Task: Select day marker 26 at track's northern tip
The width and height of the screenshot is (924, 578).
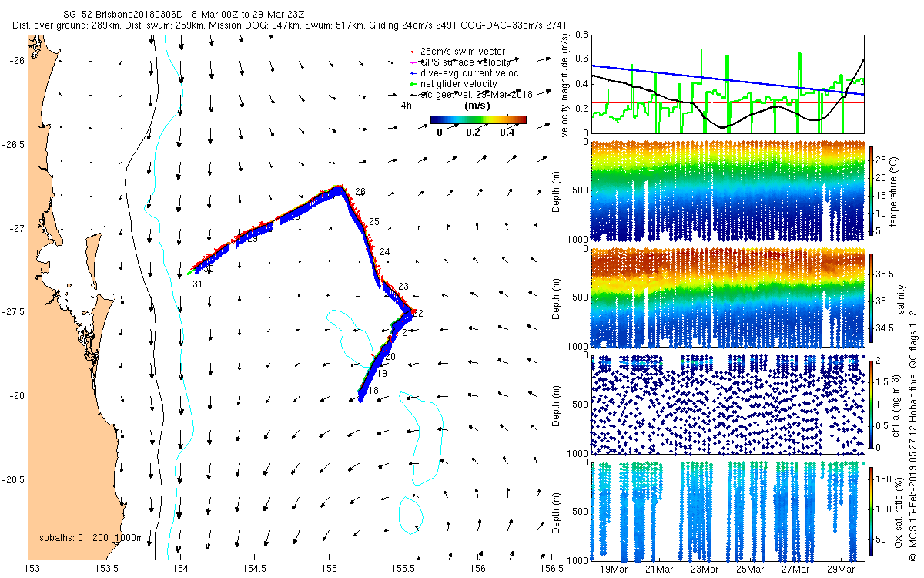Action: click(x=360, y=192)
